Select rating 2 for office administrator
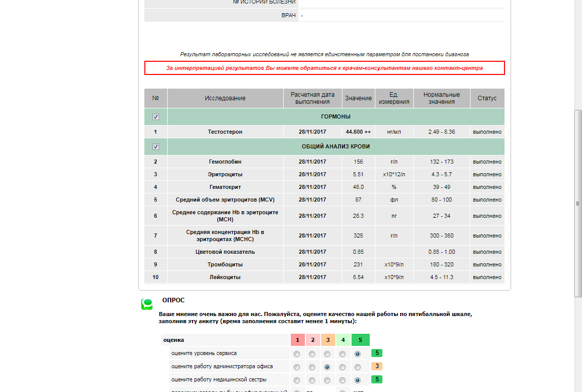Image resolution: width=582 pixels, height=392 pixels. [x=312, y=367]
